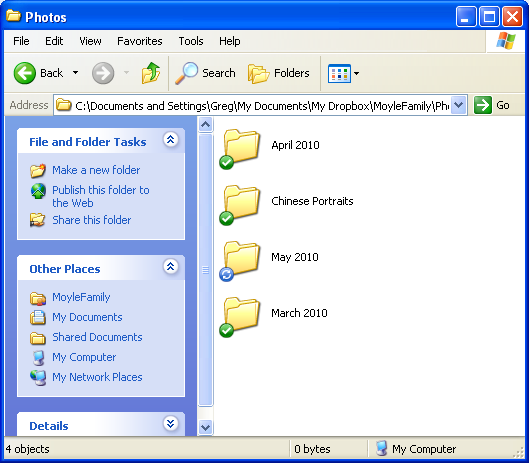Select the Chinese Portraits folder icon
The width and height of the screenshot is (529, 463).
click(240, 205)
